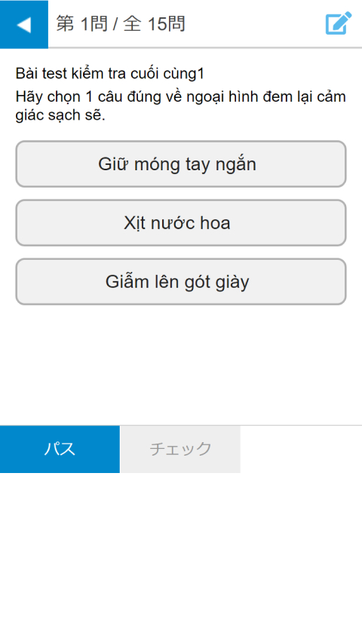Tap the blue back button in header
Viewport: 362px width, 644px height.
click(x=24, y=24)
